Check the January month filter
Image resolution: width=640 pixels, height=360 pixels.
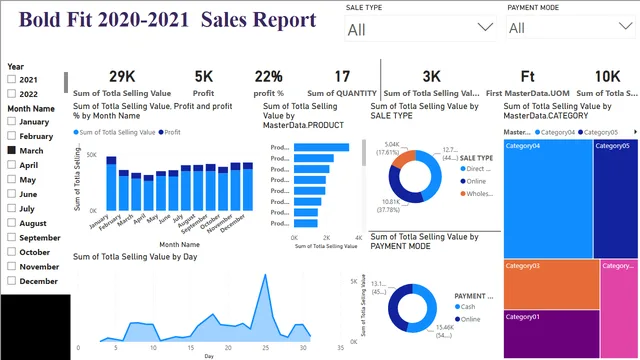pos(11,121)
